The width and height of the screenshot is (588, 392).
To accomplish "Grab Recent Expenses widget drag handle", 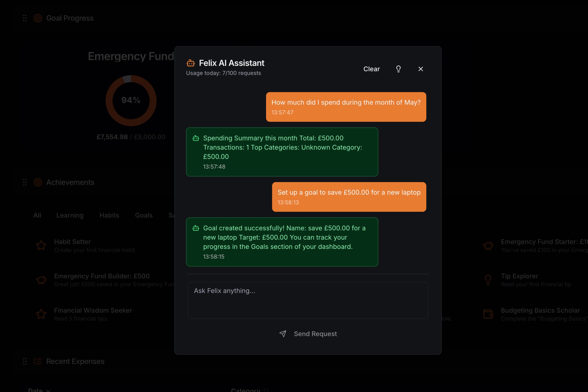I will click(x=25, y=362).
